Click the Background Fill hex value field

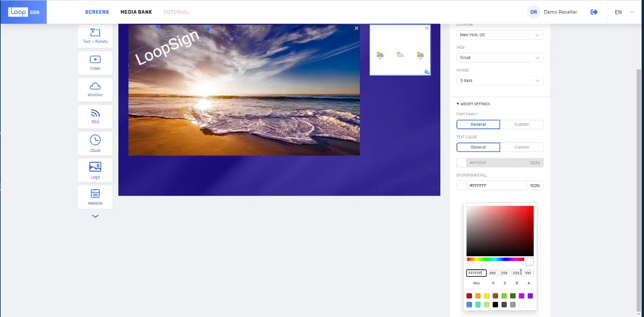tap(496, 186)
